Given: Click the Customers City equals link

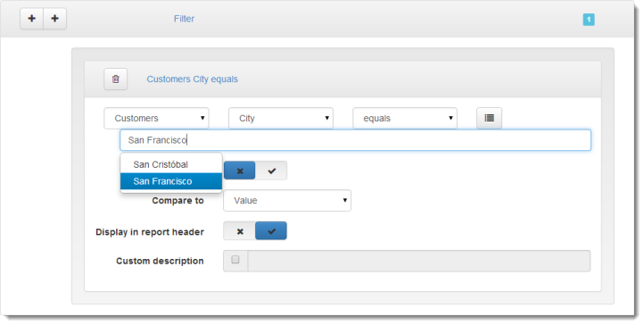Looking at the screenshot, I should pos(192,79).
